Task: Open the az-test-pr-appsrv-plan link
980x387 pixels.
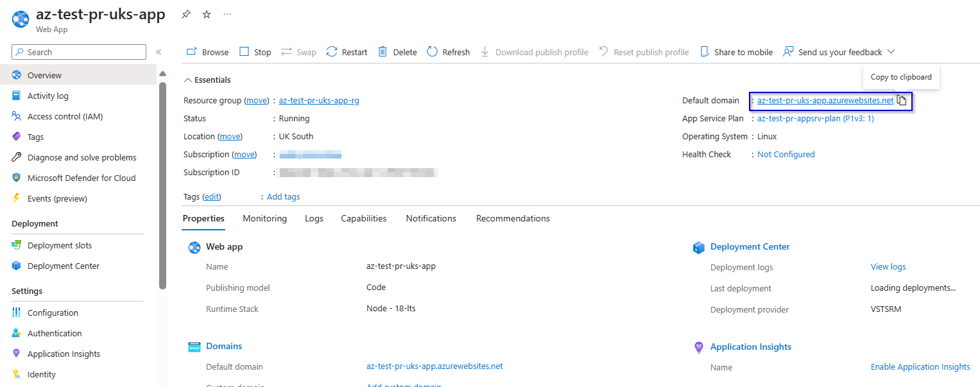Action: coord(816,118)
